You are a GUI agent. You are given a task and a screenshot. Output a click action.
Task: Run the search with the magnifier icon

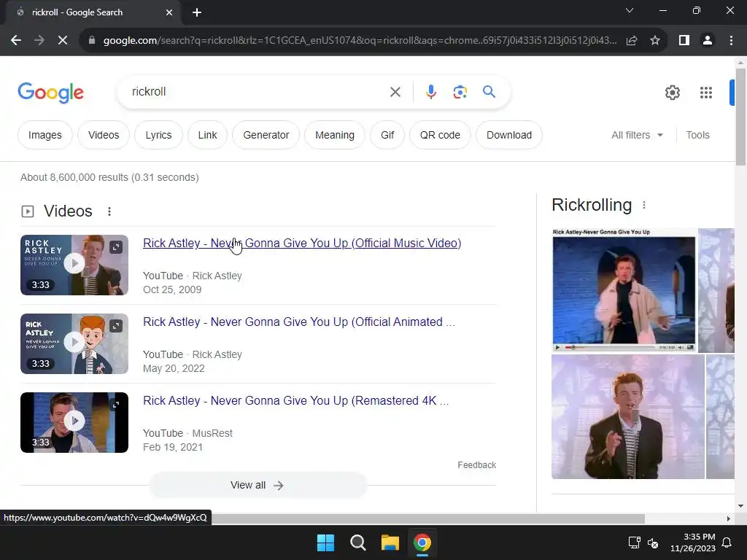489,91
